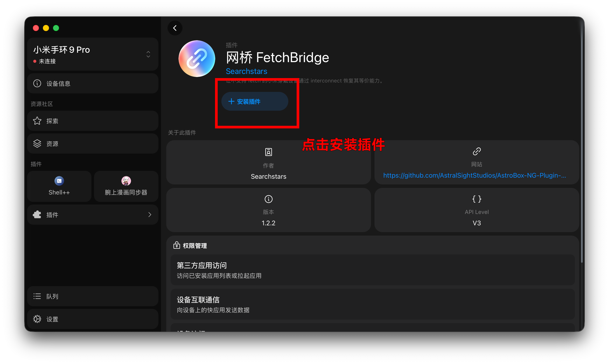This screenshot has width=609, height=364.
Task: Click 向设备上的快应用发送数据 description text
Action: 213,310
